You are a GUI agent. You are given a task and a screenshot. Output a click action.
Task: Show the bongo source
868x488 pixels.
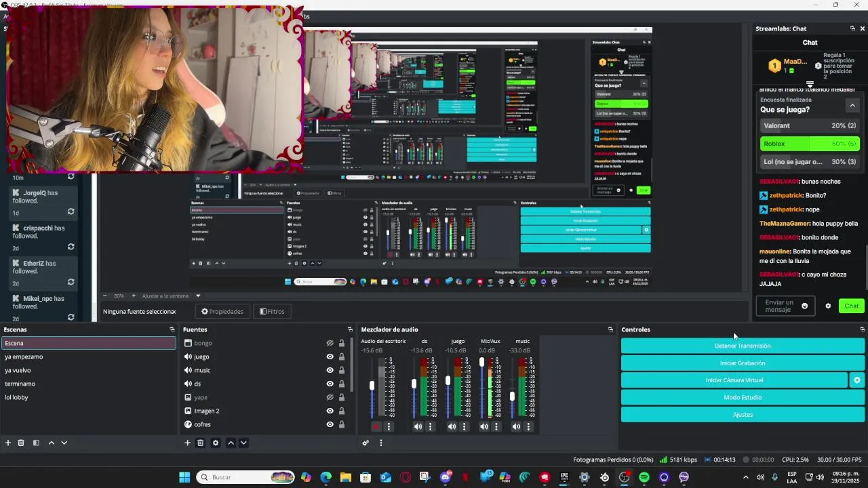pyautogui.click(x=330, y=343)
